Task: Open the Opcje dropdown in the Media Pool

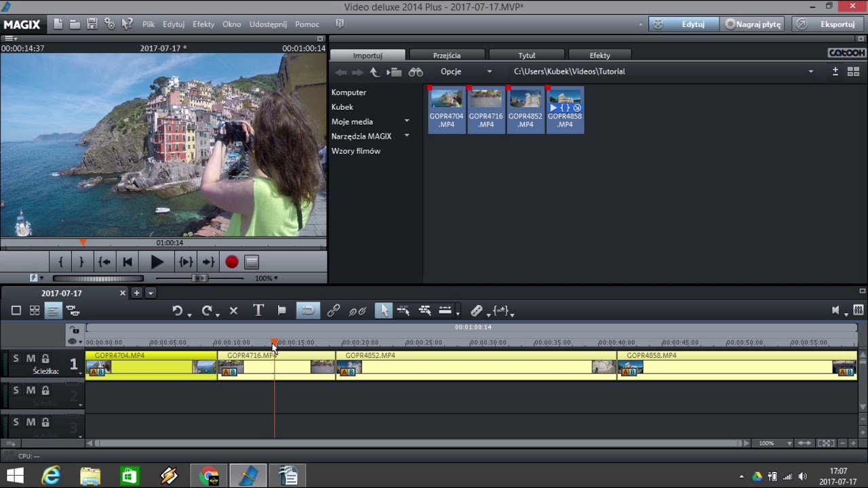Action: pyautogui.click(x=467, y=72)
